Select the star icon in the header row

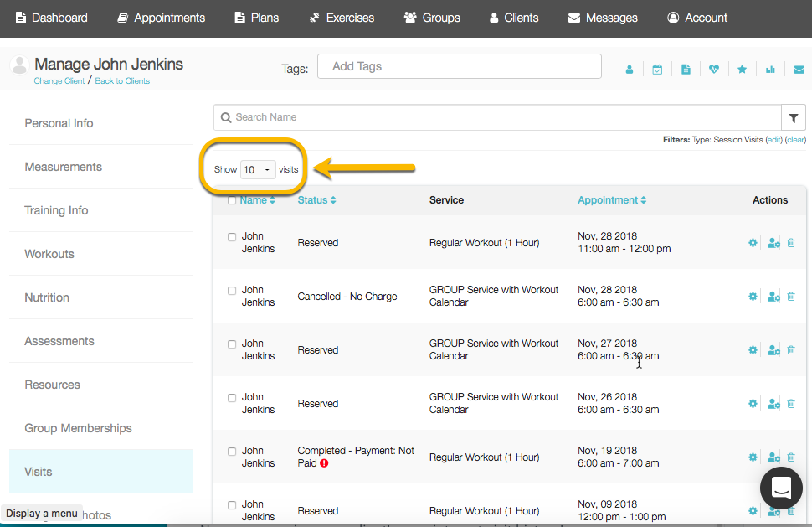[743, 69]
